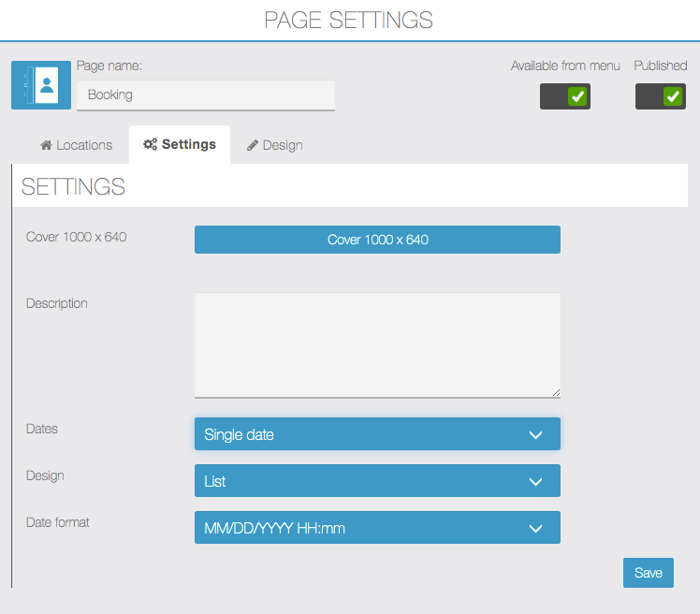This screenshot has width=700, height=614.
Task: Click the PAGE SETTINGS heading
Action: pos(349,20)
